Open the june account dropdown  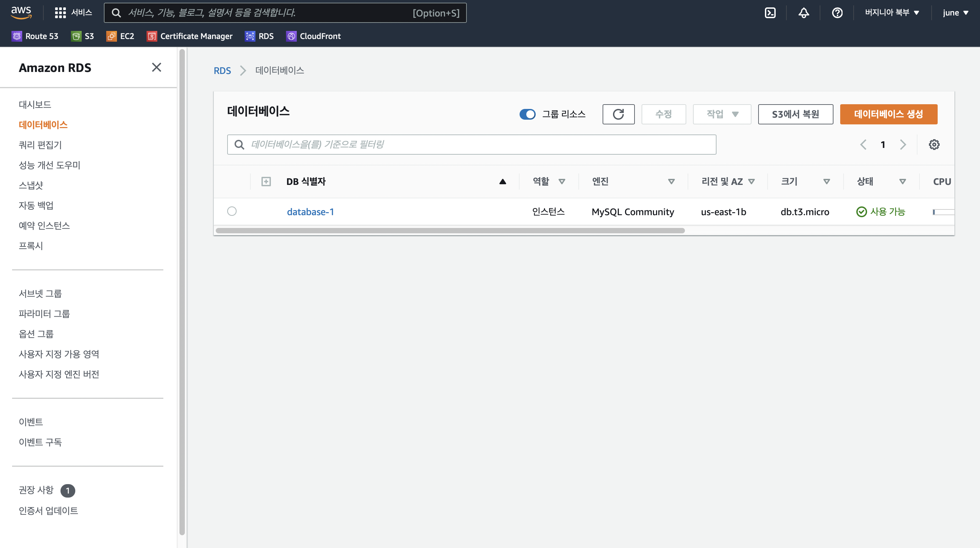955,12
